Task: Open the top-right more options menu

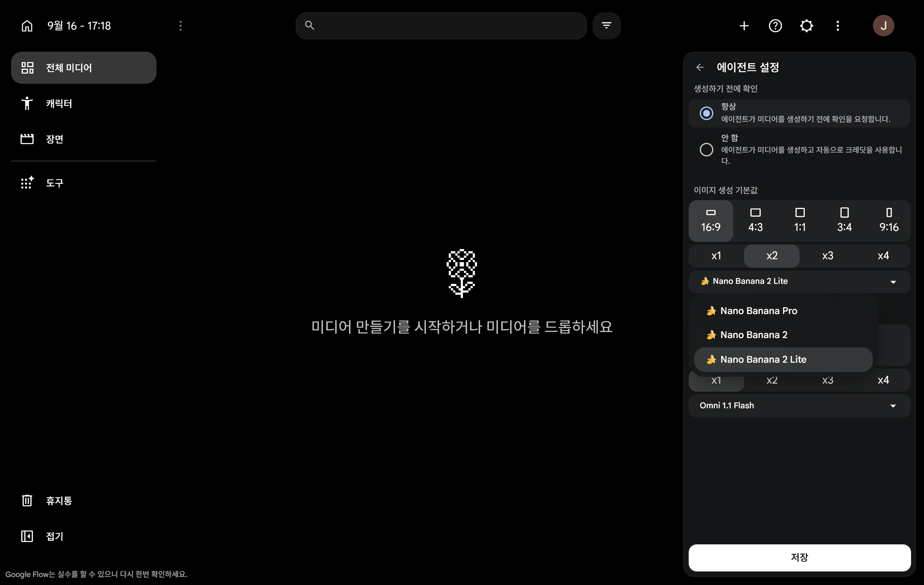Action: pyautogui.click(x=838, y=26)
